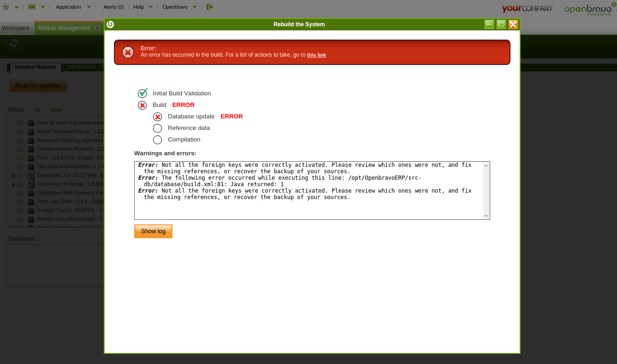Open Alerts (0) in the top bar
This screenshot has width=617, height=364.
[x=113, y=7]
